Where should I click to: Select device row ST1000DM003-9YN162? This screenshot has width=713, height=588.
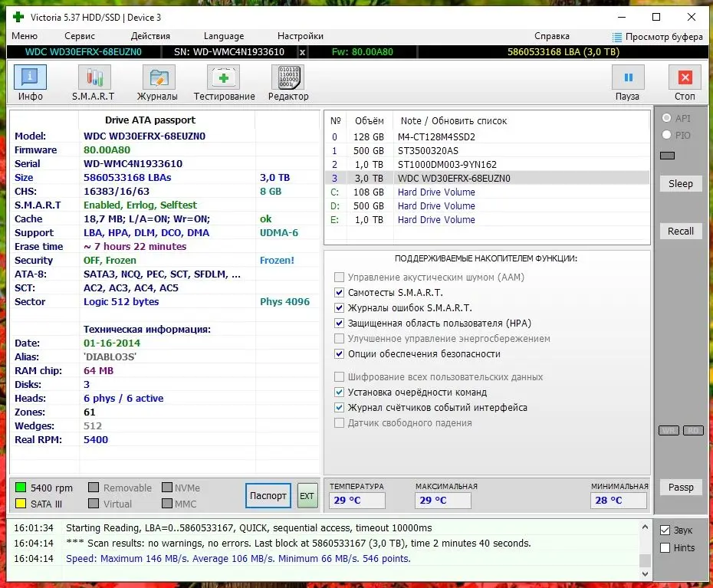pyautogui.click(x=487, y=165)
